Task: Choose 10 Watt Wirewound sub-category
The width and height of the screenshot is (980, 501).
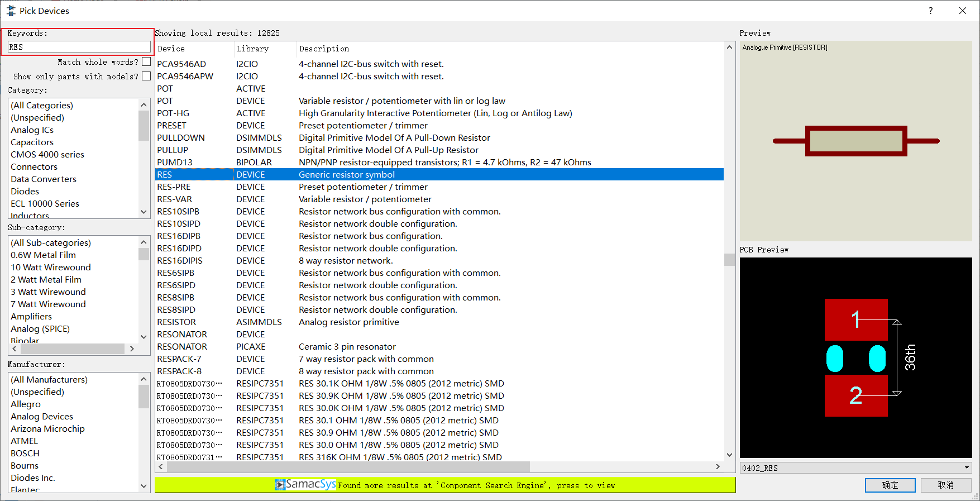Action: (51, 267)
